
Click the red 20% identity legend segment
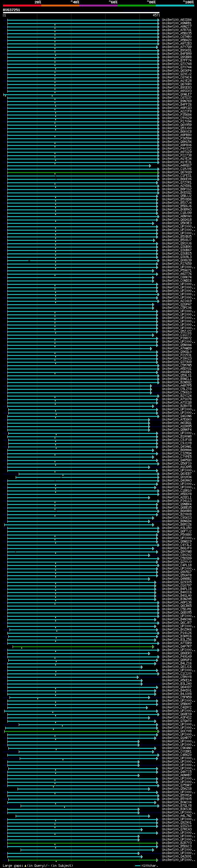[x=22, y=6]
